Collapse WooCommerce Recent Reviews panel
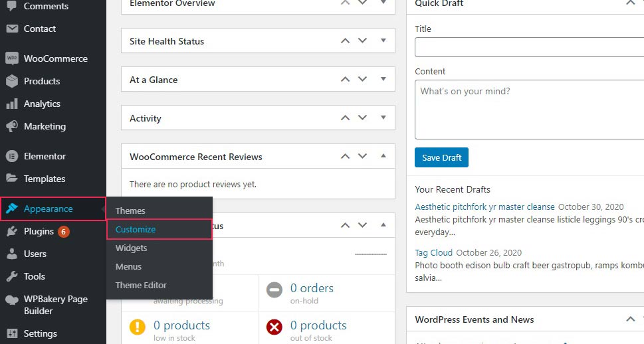This screenshot has height=344, width=644. (383, 156)
